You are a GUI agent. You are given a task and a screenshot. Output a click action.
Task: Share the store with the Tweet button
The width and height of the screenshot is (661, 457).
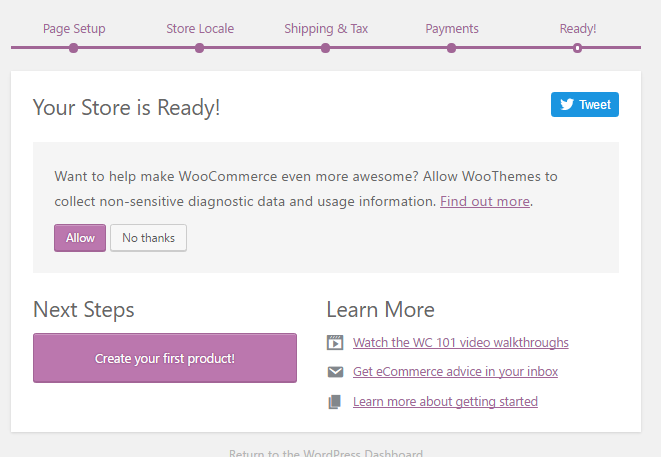click(585, 105)
